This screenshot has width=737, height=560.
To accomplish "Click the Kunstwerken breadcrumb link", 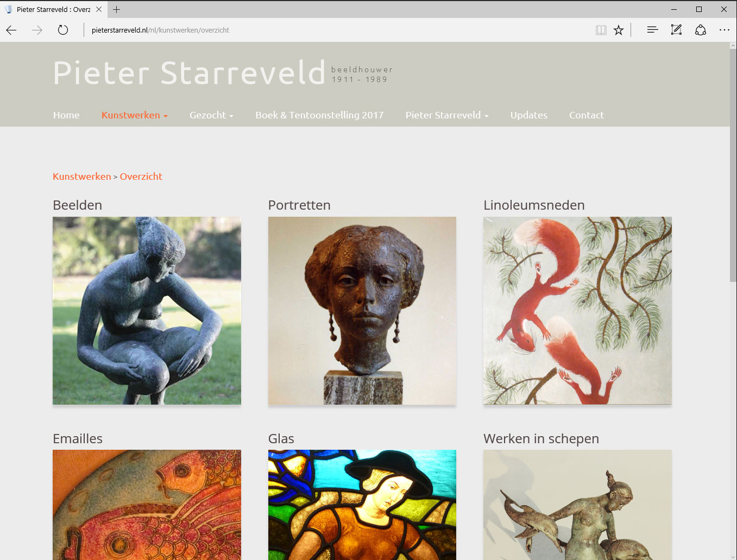I will tap(82, 177).
